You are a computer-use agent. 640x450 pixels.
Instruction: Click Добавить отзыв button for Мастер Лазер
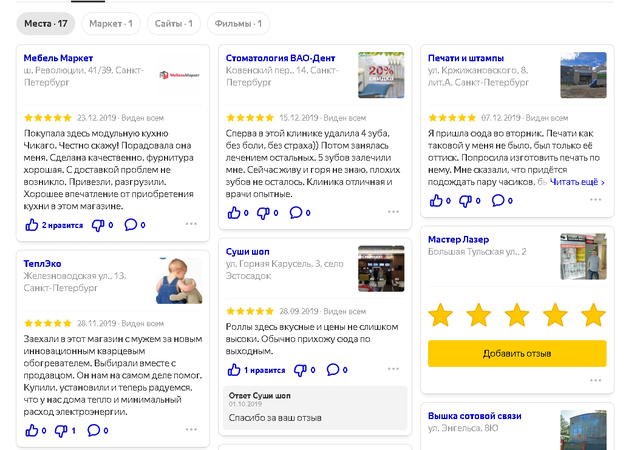pos(517,353)
